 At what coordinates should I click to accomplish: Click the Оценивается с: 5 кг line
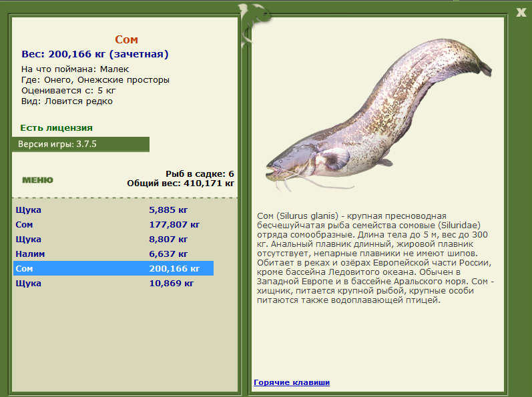click(68, 91)
